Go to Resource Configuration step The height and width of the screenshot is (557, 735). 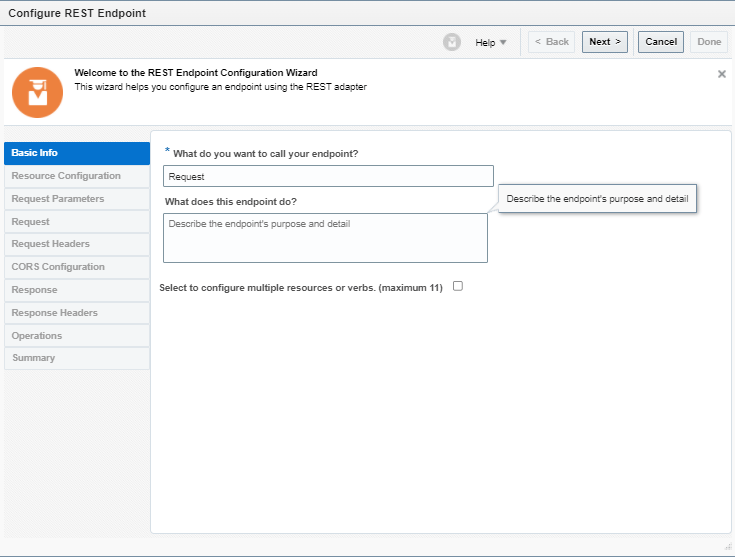[x=77, y=176]
